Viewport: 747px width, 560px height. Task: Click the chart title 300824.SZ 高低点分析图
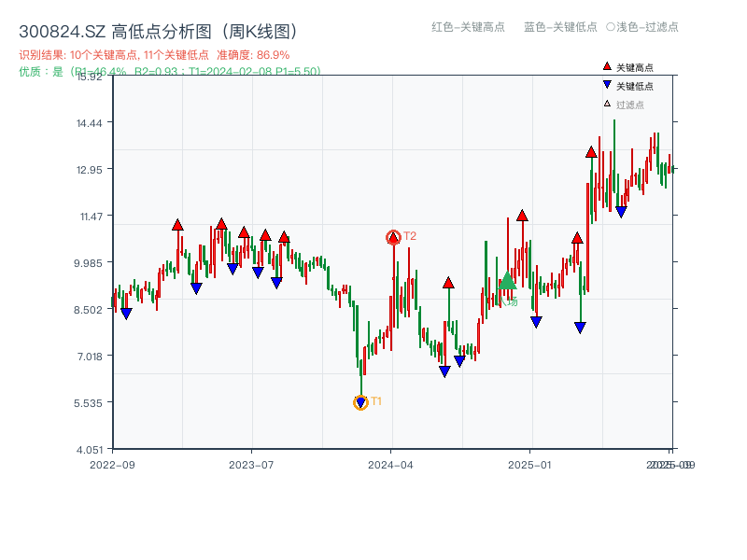point(159,32)
